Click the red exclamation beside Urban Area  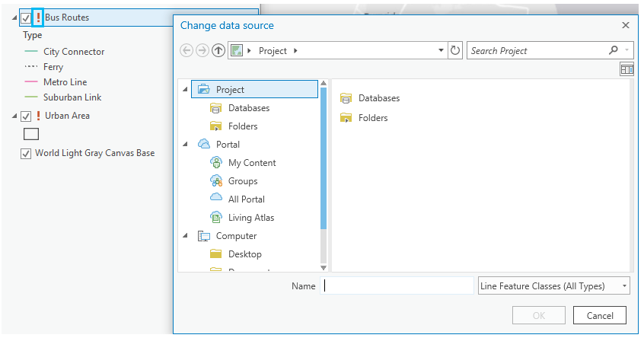coord(38,116)
